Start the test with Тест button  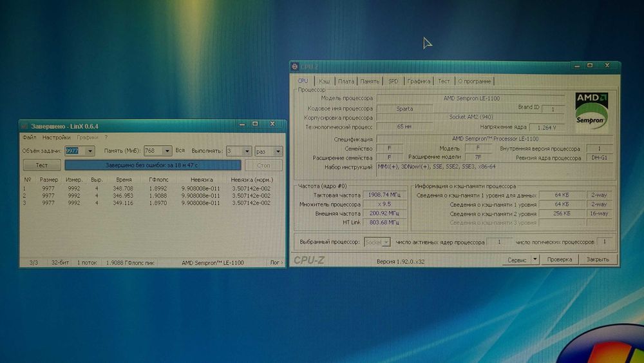[x=42, y=165]
